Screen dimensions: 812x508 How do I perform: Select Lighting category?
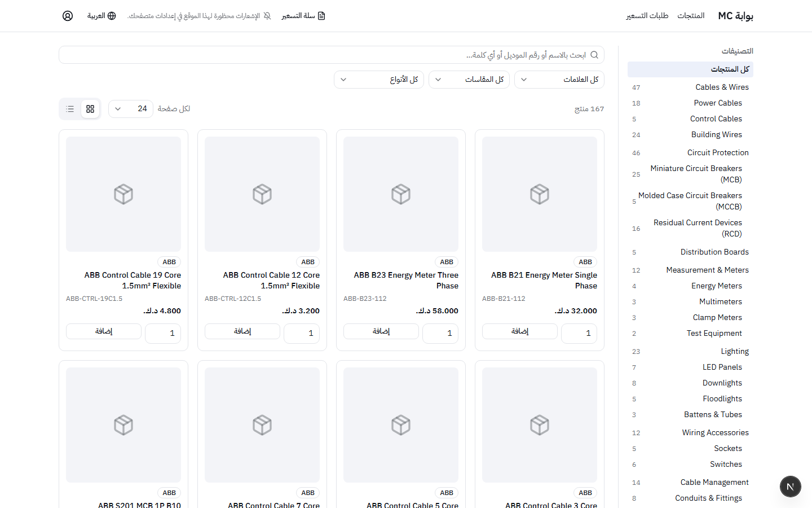coord(690,351)
